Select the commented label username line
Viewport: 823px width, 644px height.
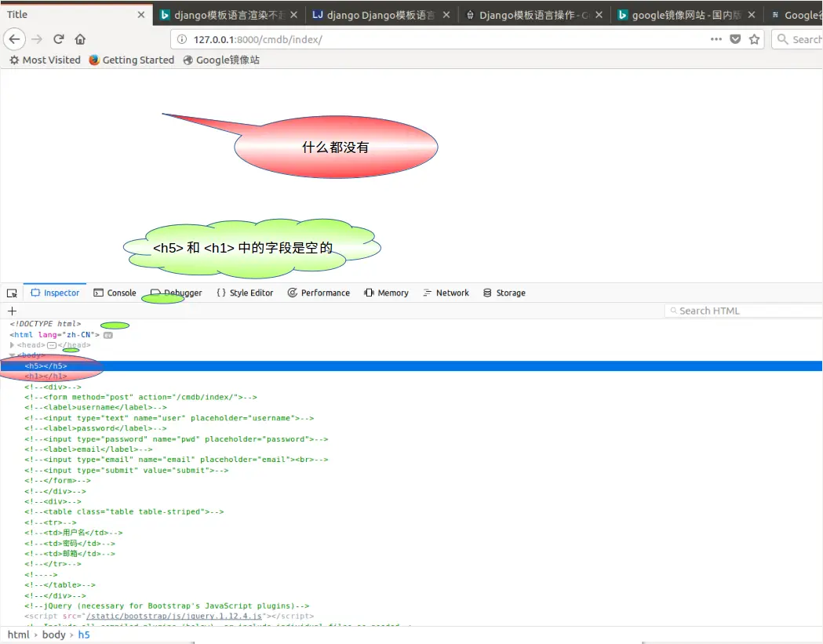coord(96,407)
